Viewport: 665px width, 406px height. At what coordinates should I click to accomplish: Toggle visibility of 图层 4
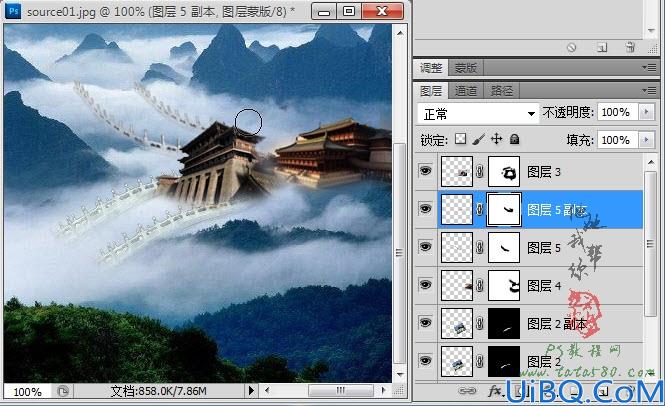coord(425,285)
